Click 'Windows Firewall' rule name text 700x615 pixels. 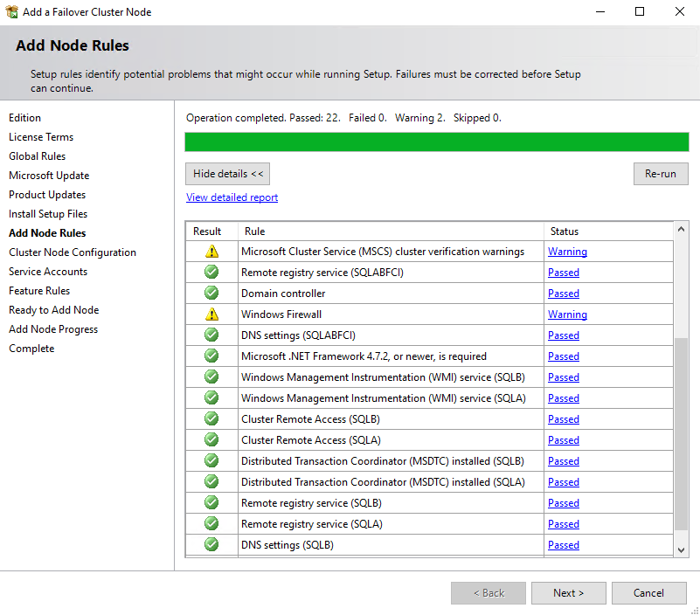tap(281, 314)
